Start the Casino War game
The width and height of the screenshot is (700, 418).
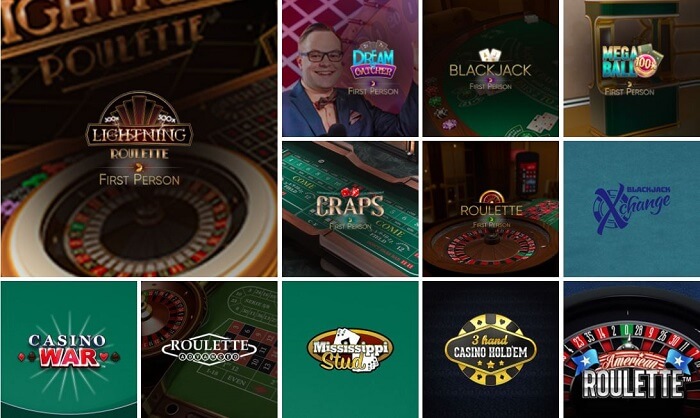pyautogui.click(x=69, y=350)
